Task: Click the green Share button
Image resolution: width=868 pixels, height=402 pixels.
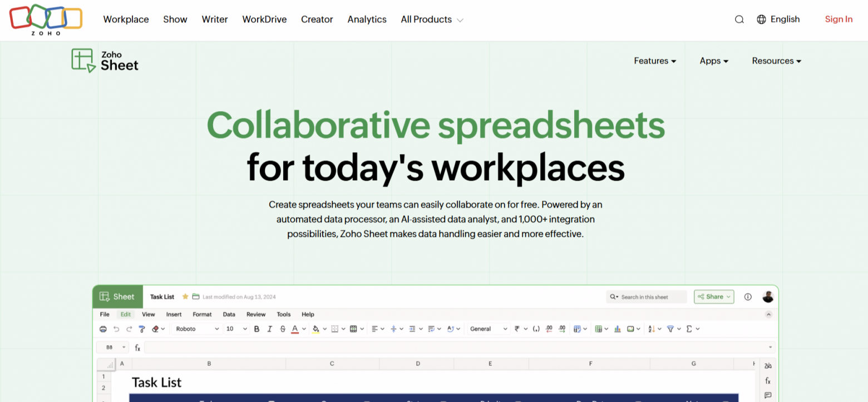Action: (714, 297)
